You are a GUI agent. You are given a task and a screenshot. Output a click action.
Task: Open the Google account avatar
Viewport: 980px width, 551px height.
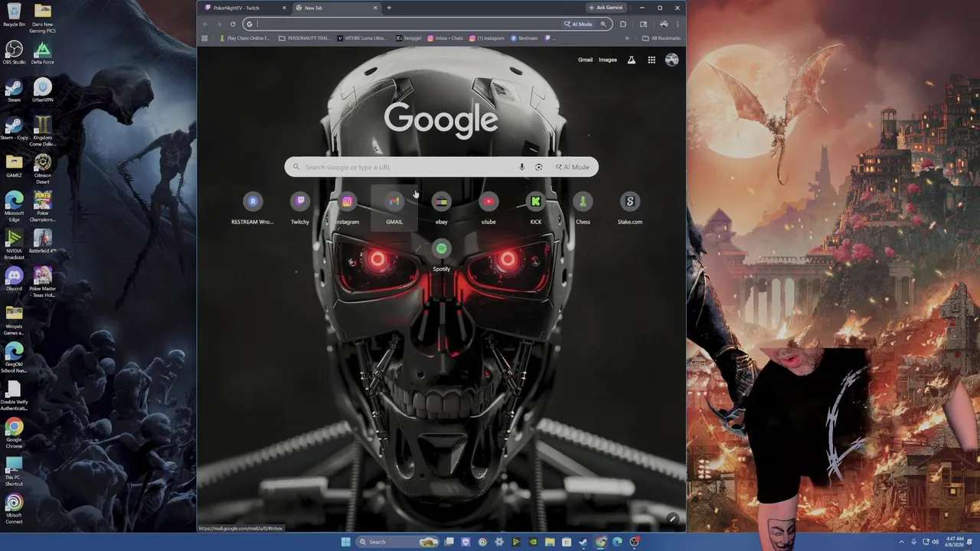(672, 60)
